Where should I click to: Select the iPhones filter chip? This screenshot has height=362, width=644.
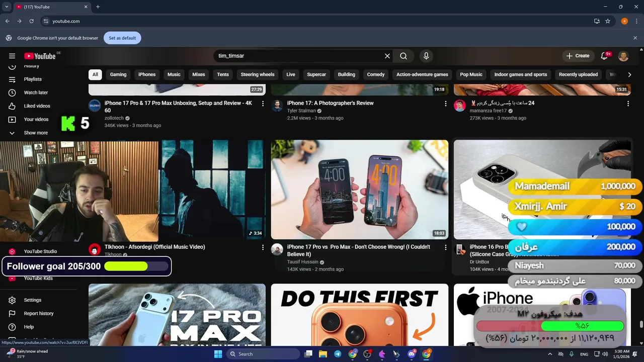147,74
